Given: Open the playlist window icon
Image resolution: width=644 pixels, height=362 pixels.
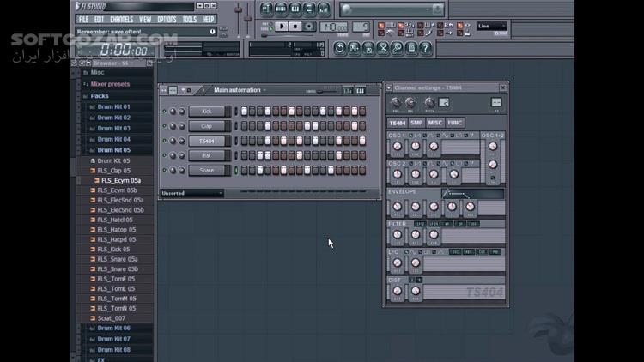Looking at the screenshot, I should [266, 9].
